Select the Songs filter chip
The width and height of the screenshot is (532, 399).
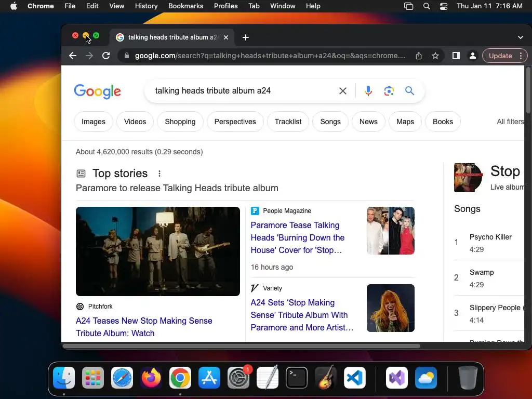pyautogui.click(x=330, y=122)
